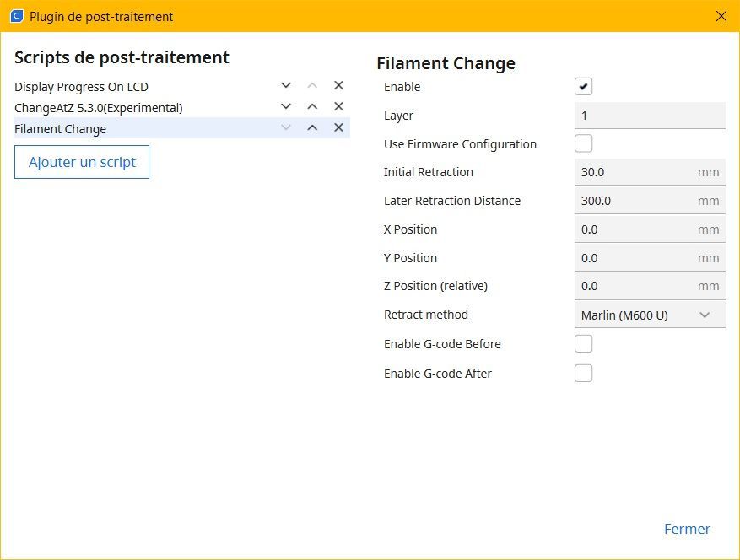This screenshot has width=740, height=560.
Task: Remove the ChangeAtZ 5.3.0 script
Action: coord(338,106)
